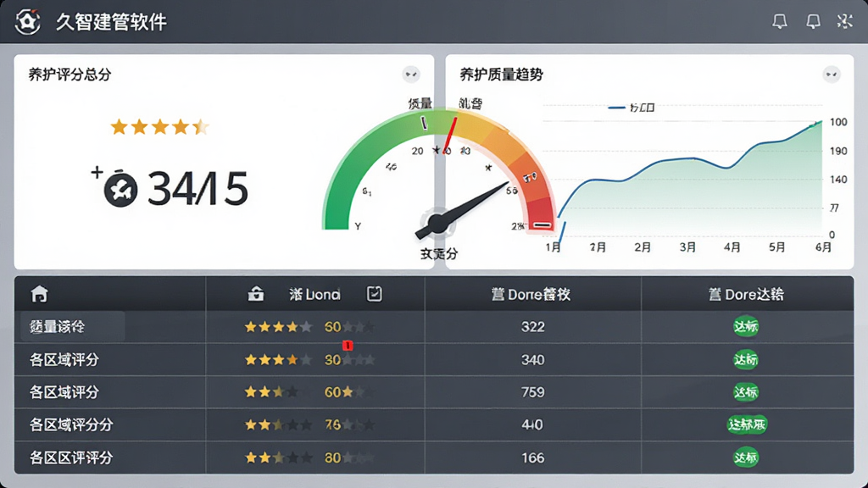Click the Dore达标 column header

pyautogui.click(x=746, y=294)
